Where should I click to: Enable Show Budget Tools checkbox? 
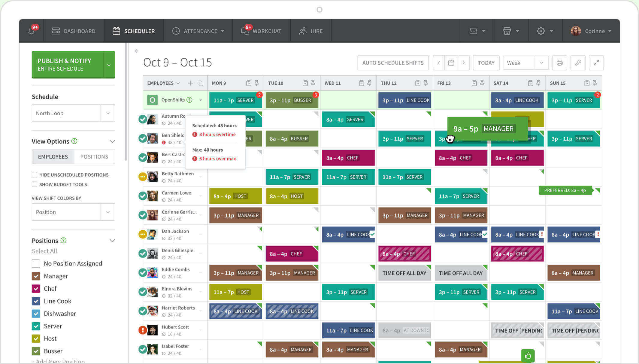click(x=34, y=184)
